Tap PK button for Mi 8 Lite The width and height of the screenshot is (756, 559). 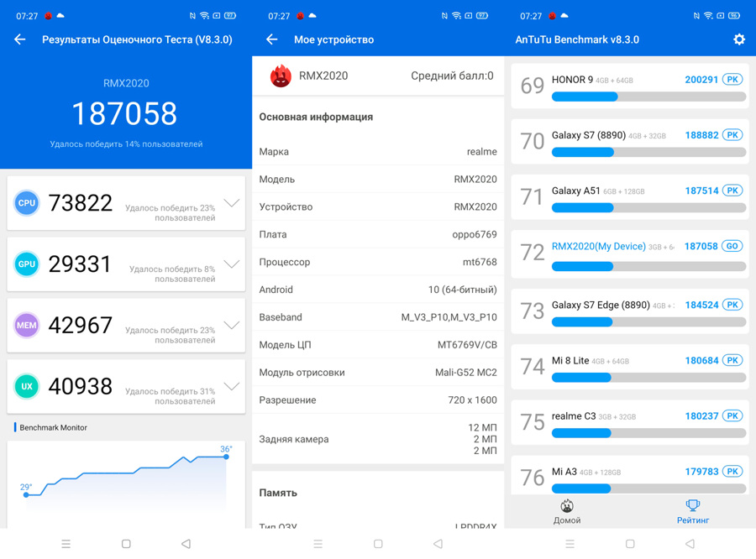click(732, 360)
